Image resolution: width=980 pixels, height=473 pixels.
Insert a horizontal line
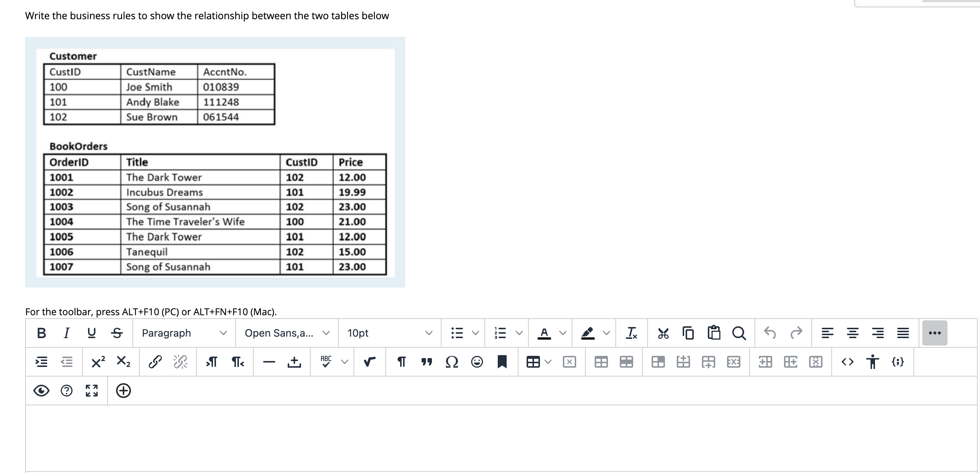click(269, 362)
